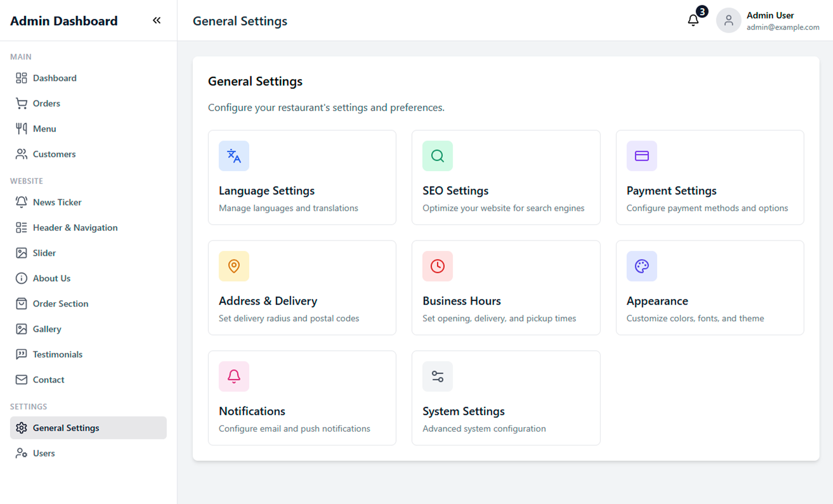This screenshot has height=504, width=833.
Task: Collapse the sidebar with double chevron
Action: tap(157, 21)
